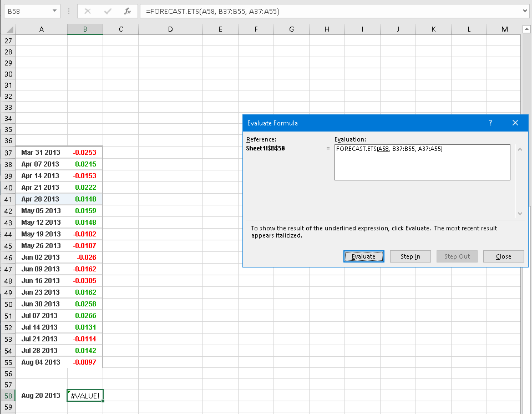Click the scroll-up arrow in the Evaluation pane
Viewport: 532px width, 414px height.
(519, 149)
